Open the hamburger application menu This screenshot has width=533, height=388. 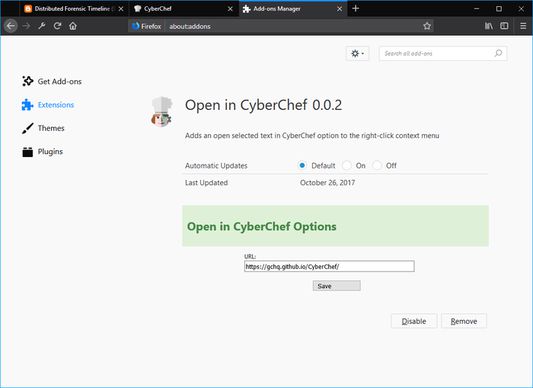pyautogui.click(x=523, y=26)
